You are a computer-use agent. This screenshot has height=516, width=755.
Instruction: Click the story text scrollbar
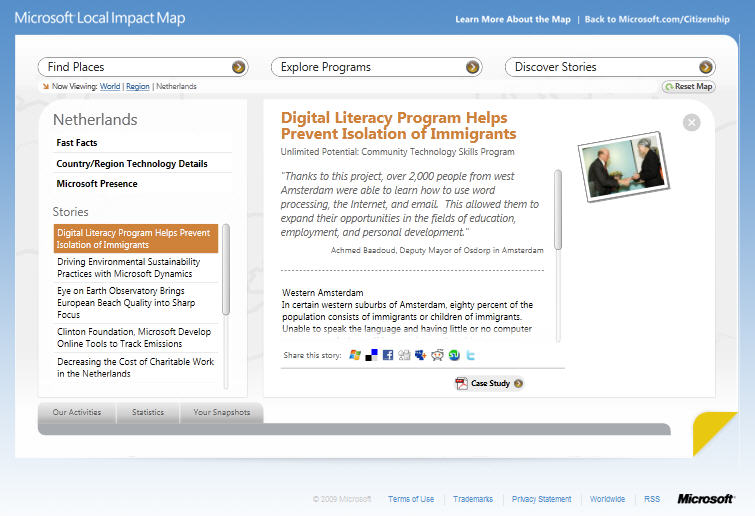pos(558,210)
